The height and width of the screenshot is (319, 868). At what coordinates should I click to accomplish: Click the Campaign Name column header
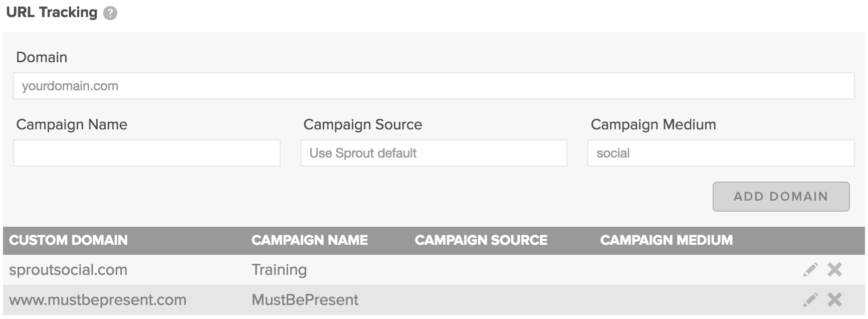[x=310, y=240]
